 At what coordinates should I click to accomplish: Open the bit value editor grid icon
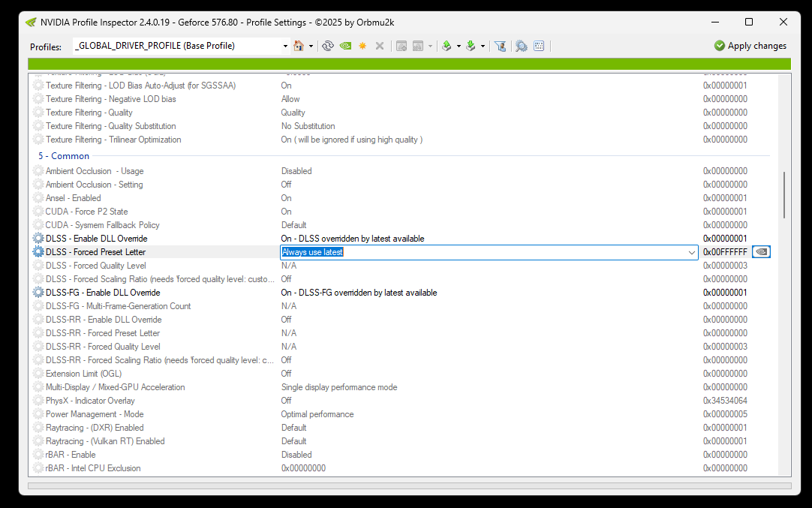(539, 46)
